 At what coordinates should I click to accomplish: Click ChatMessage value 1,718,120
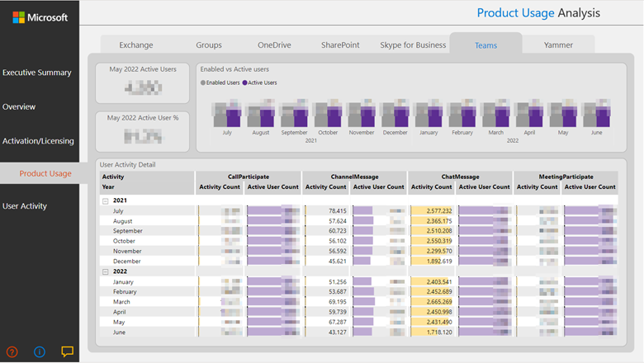click(438, 332)
